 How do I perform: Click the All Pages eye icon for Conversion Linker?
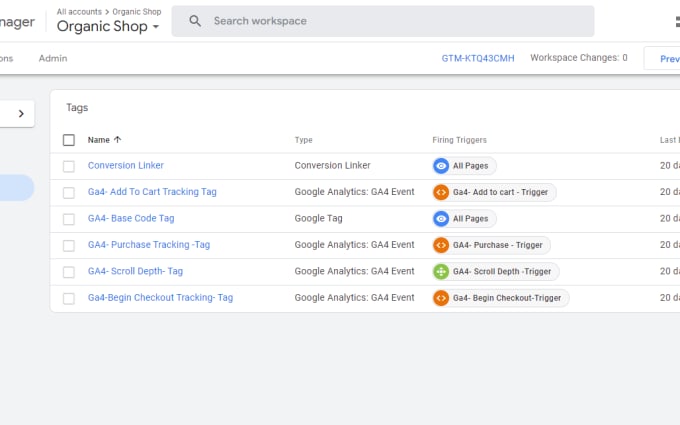click(x=441, y=166)
